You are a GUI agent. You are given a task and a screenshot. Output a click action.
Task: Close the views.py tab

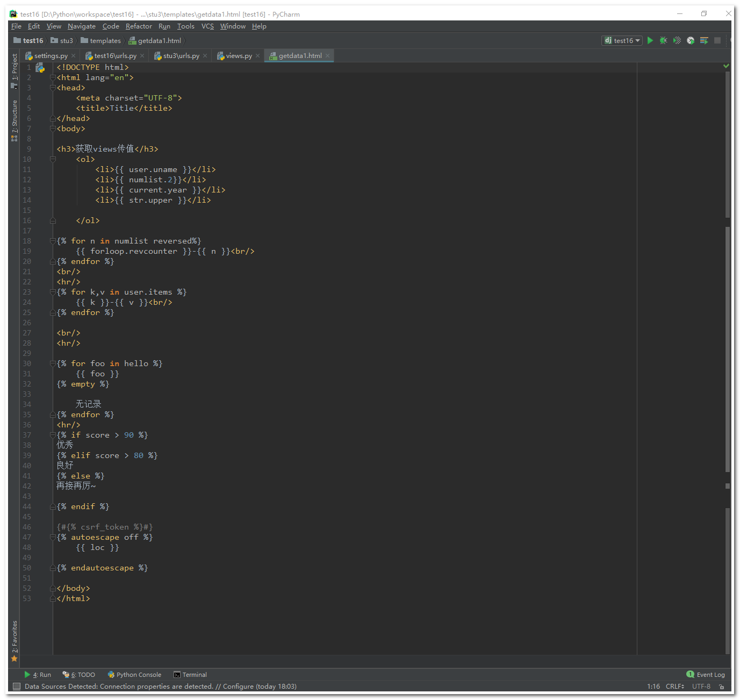(x=258, y=56)
